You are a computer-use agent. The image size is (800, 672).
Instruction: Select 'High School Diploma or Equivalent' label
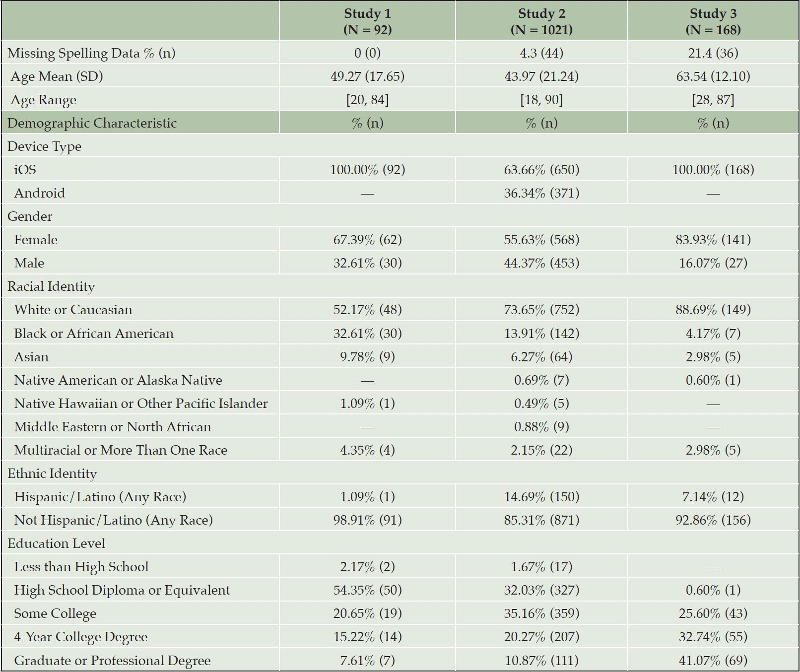pos(122,590)
